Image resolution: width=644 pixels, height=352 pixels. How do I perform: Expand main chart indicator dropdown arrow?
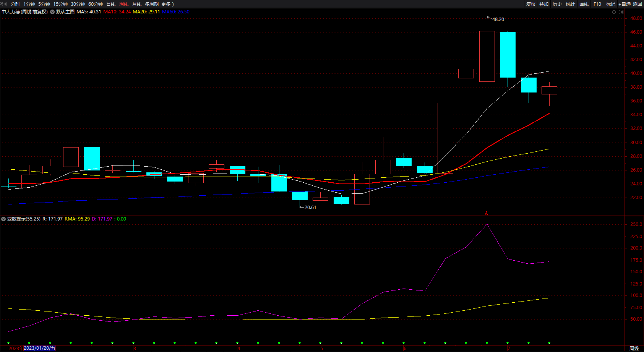point(52,12)
